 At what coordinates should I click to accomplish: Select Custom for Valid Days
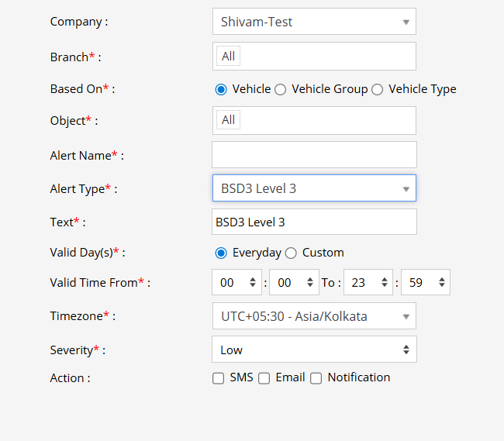coord(291,253)
